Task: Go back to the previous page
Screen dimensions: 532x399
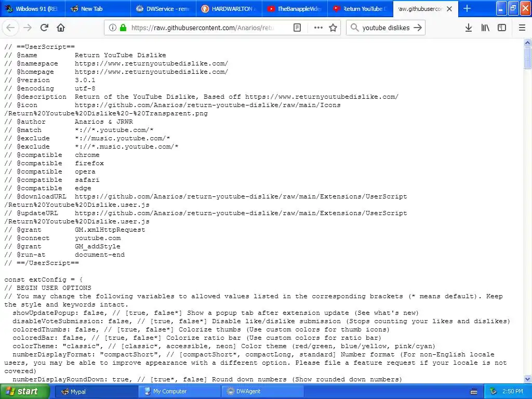Action: [10, 28]
